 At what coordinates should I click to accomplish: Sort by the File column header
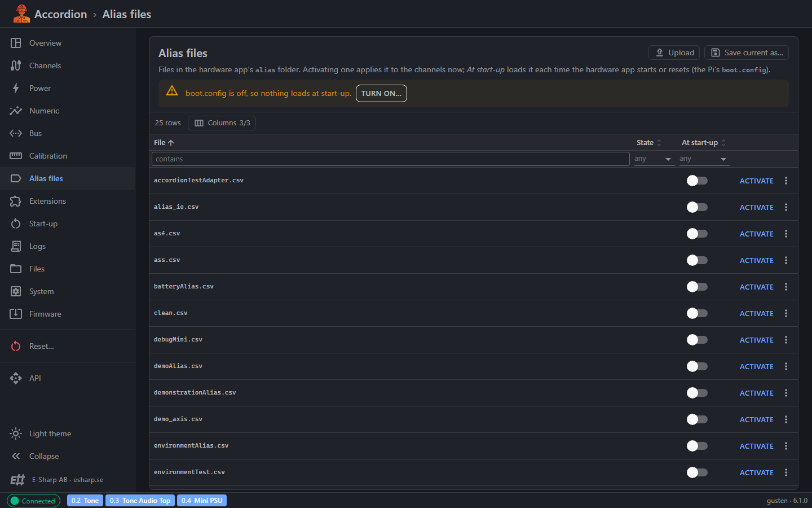[x=164, y=143]
